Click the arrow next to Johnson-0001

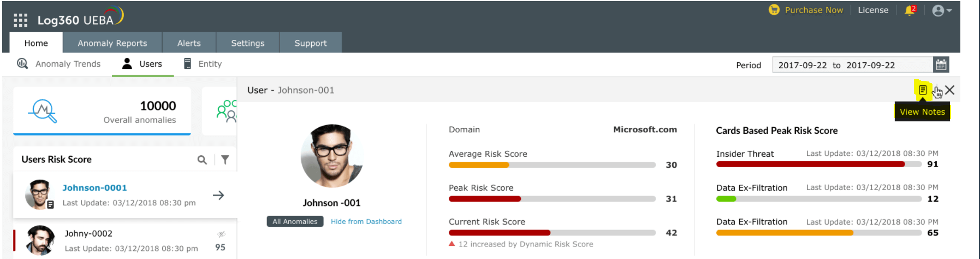coord(218,195)
